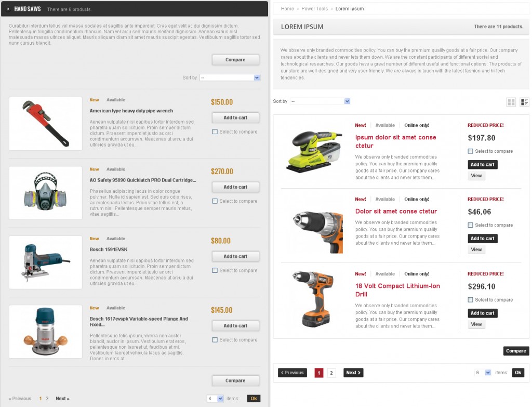Go to Home breadcrumb link

tap(287, 9)
